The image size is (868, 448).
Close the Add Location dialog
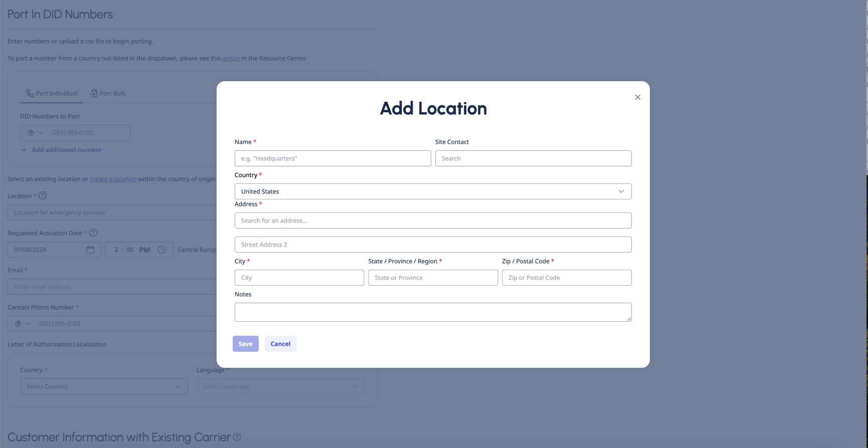click(637, 97)
